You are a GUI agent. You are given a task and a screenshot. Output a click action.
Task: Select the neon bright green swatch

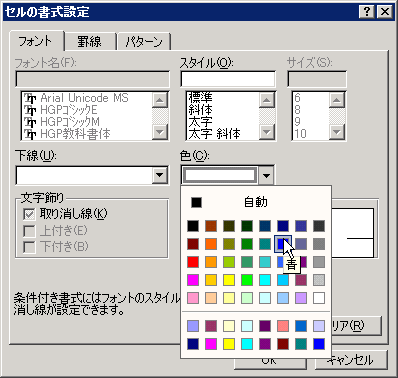point(247,280)
